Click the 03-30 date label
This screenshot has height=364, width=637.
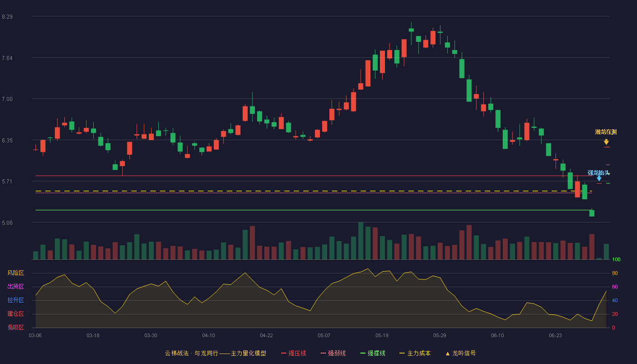coord(151,335)
